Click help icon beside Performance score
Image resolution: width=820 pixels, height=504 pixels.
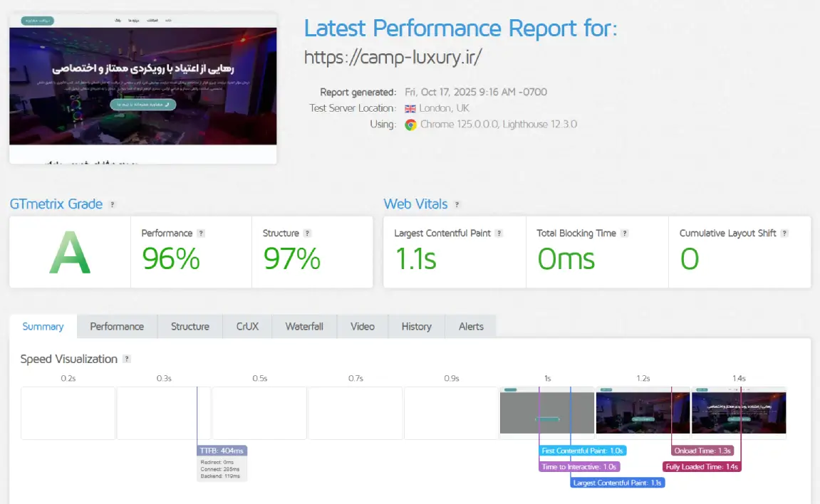click(201, 233)
